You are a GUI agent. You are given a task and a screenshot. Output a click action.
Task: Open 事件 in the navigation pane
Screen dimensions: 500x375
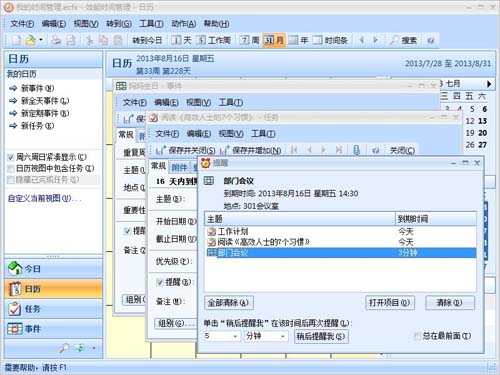53,329
